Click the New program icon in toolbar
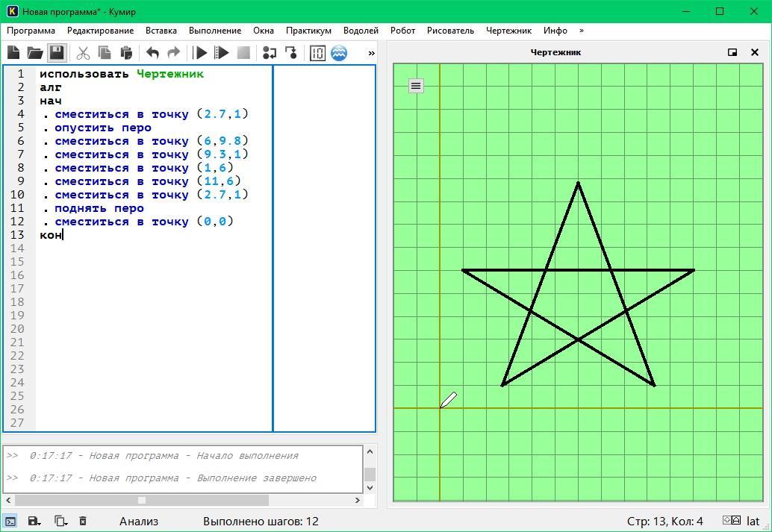772x532 pixels. [13, 53]
